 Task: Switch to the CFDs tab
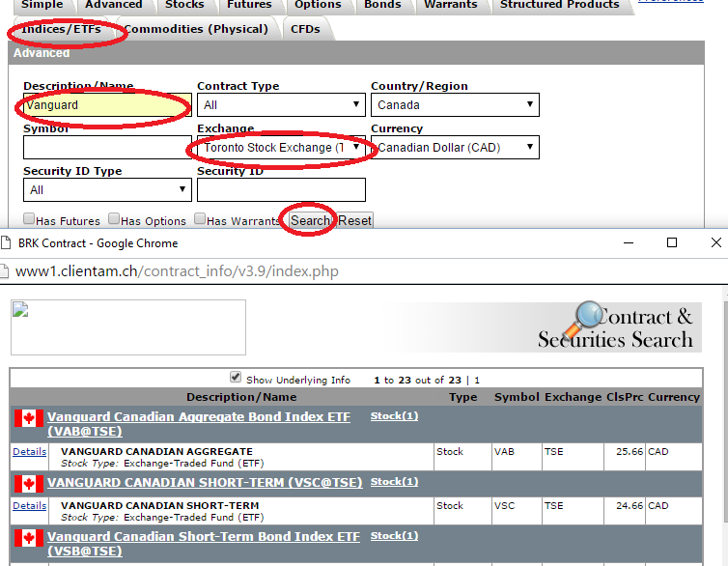[305, 29]
